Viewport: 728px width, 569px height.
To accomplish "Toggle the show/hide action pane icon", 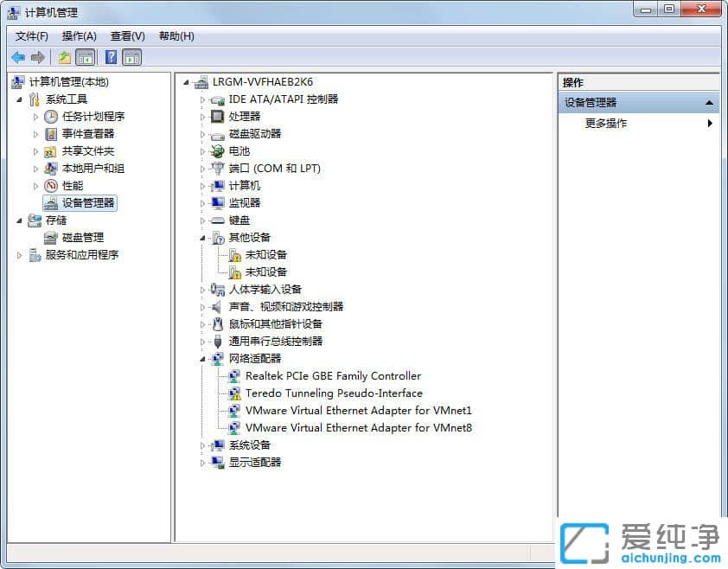I will tap(131, 57).
